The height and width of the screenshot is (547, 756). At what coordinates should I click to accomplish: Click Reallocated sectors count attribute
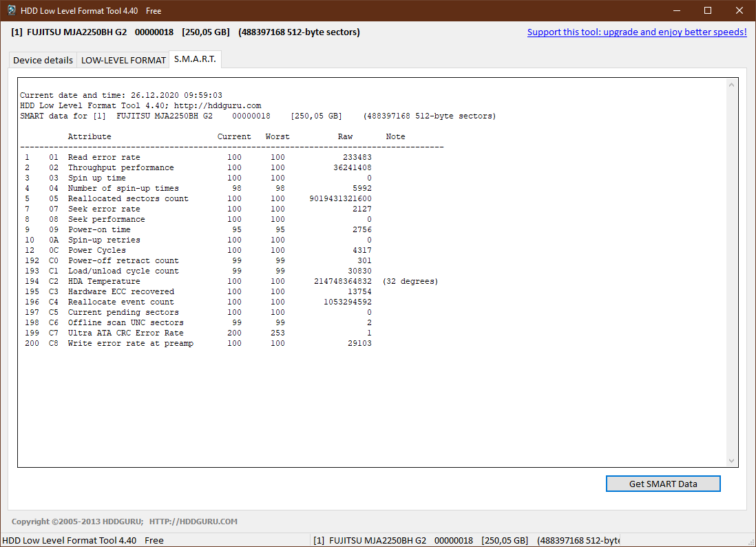coord(198,198)
